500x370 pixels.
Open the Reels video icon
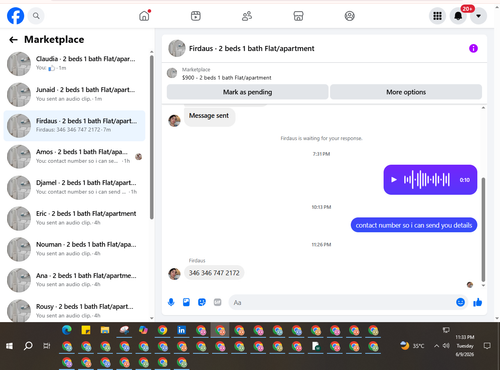(x=196, y=16)
